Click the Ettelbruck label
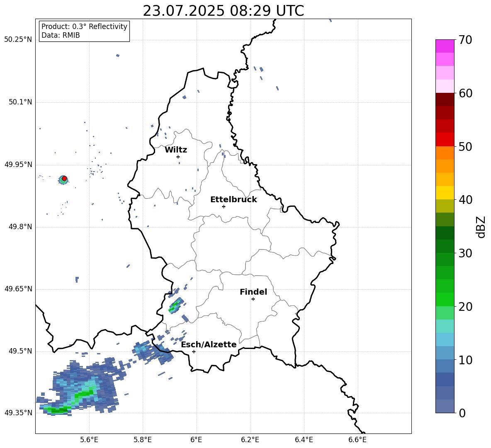 [x=233, y=200]
